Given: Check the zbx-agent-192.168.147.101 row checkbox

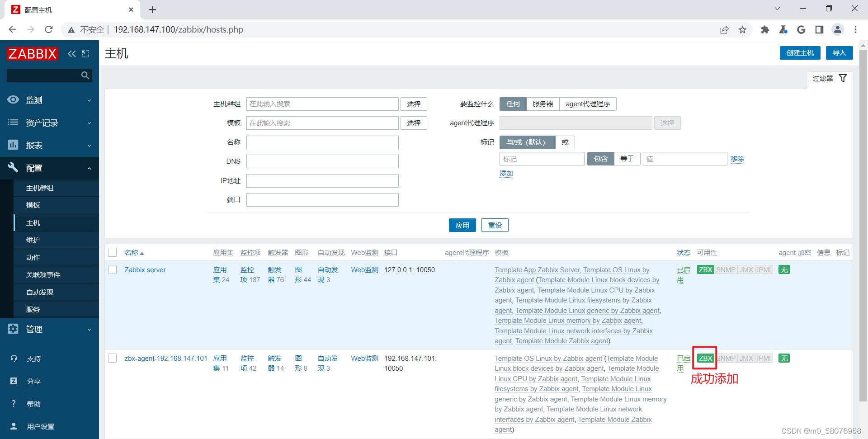Looking at the screenshot, I should pyautogui.click(x=113, y=358).
